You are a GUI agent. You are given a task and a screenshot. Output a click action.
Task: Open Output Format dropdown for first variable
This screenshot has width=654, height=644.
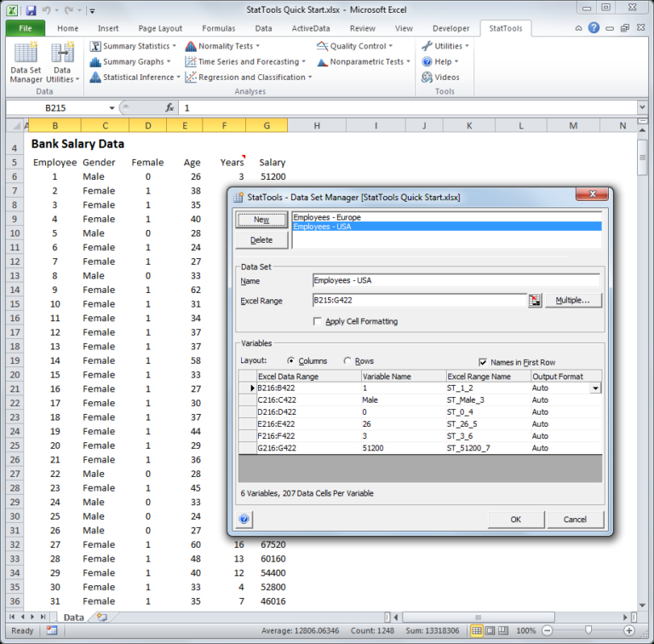(x=594, y=388)
